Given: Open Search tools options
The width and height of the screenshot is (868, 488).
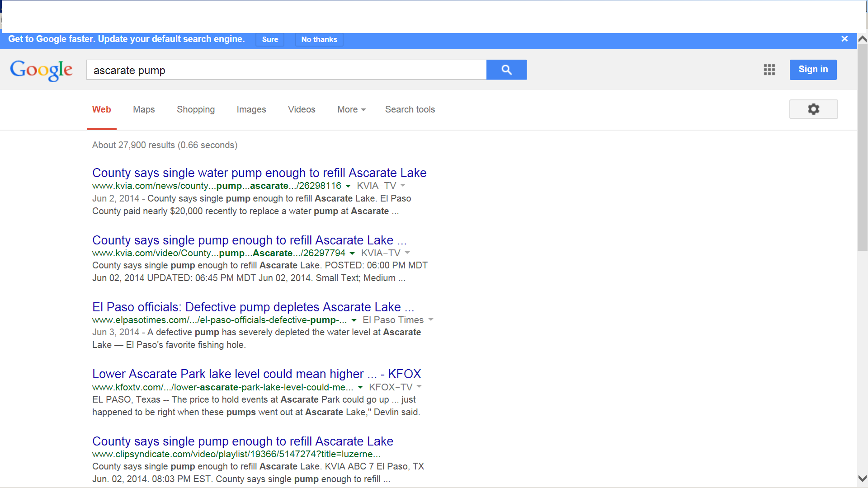Looking at the screenshot, I should point(410,109).
